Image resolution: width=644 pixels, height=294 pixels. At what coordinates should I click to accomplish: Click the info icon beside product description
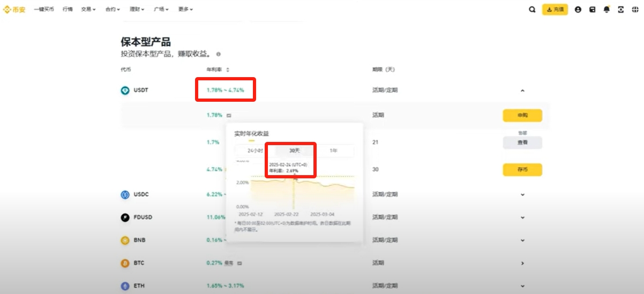[x=219, y=54]
